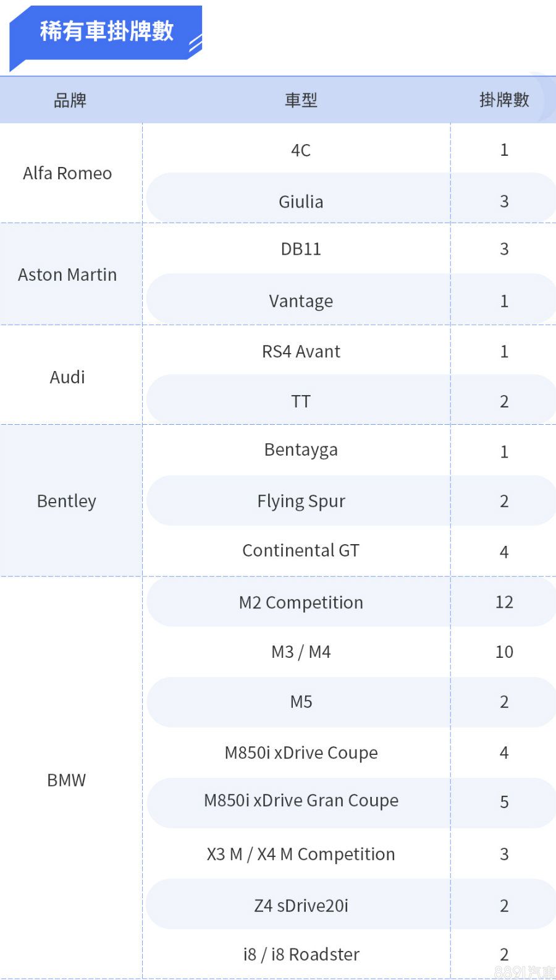Click the Flying Spur model row

coord(301,501)
